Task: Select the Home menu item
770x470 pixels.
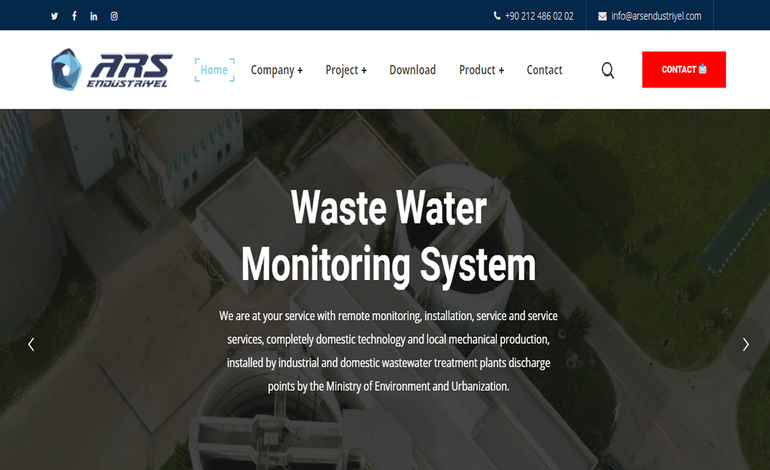Action: (x=214, y=70)
